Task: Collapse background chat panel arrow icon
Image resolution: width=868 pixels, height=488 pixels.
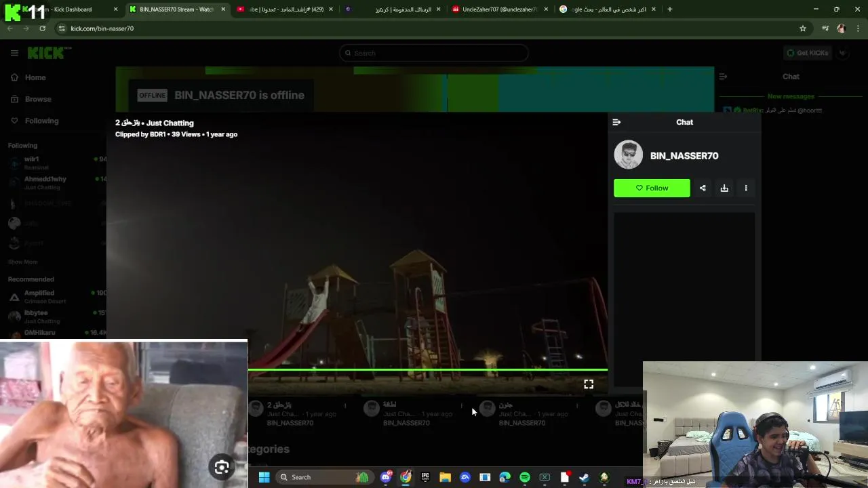Action: pos(723,77)
